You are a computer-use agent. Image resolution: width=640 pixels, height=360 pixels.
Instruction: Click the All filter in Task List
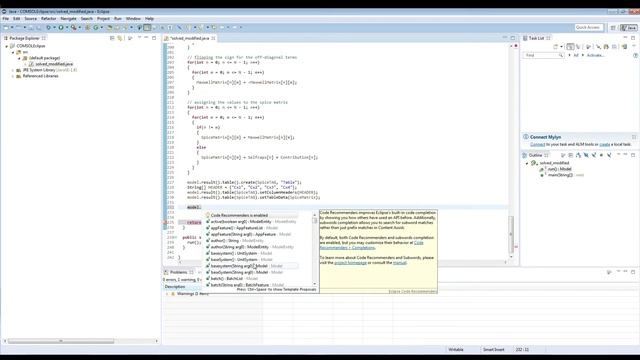576,55
